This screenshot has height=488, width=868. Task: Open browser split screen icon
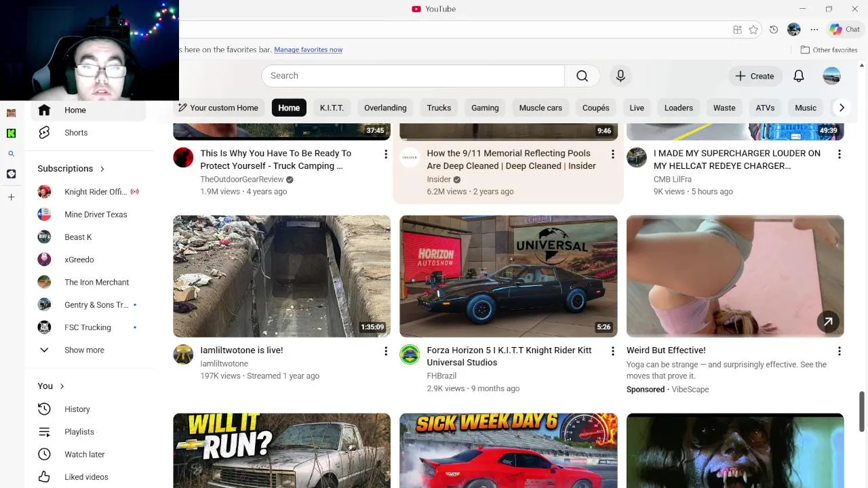(737, 30)
